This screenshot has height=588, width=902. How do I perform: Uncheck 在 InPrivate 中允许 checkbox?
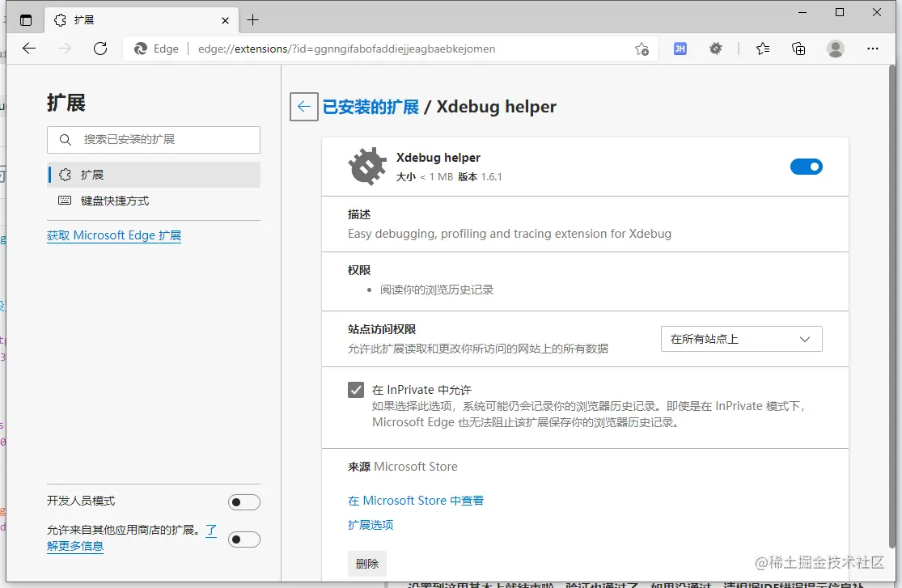(x=356, y=390)
